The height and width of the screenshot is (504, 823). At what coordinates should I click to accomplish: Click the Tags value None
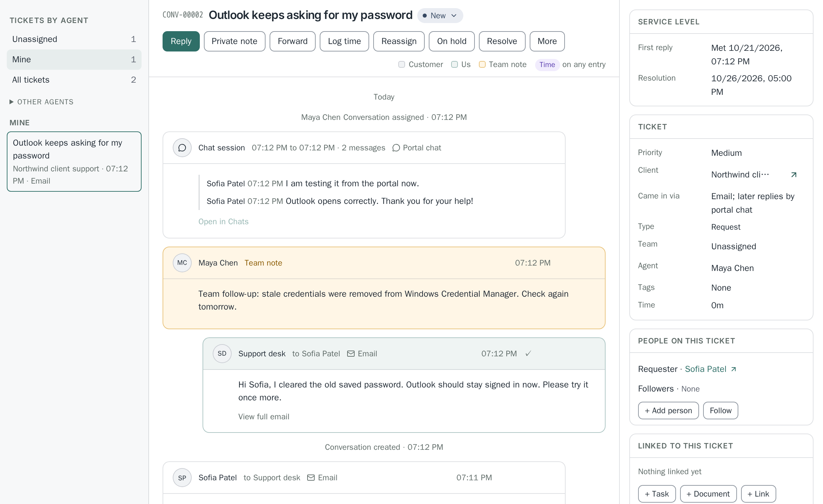pos(721,288)
